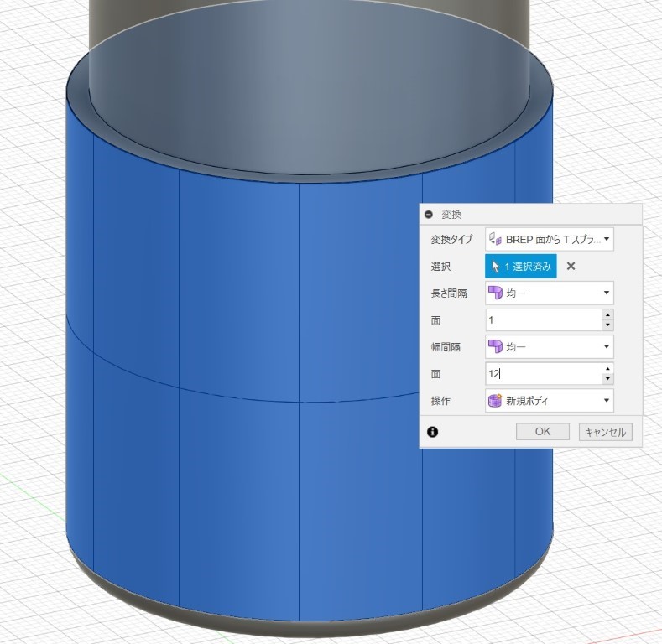Clear selection with the X icon
The image size is (662, 644).
pyautogui.click(x=571, y=266)
